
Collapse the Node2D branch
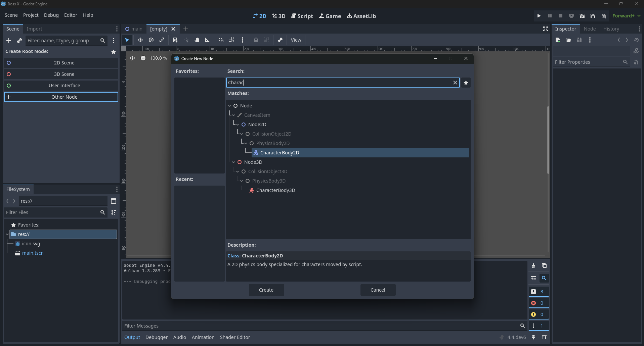click(238, 125)
